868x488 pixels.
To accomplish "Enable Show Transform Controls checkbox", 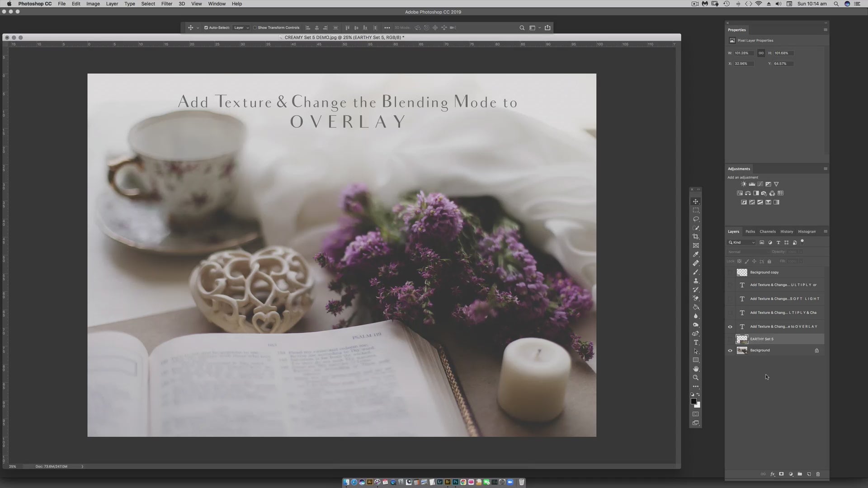I will pos(255,28).
